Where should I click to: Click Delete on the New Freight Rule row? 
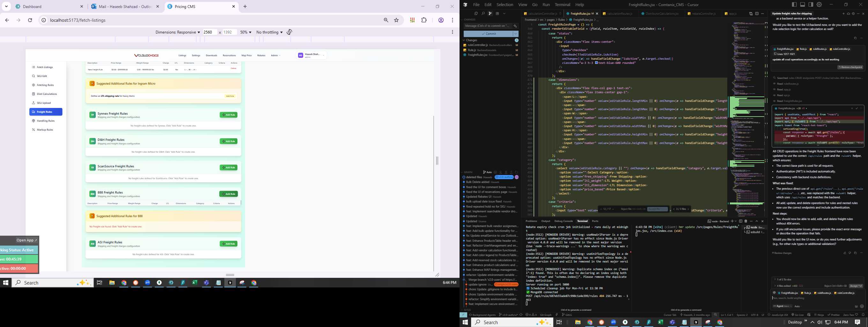tap(233, 68)
